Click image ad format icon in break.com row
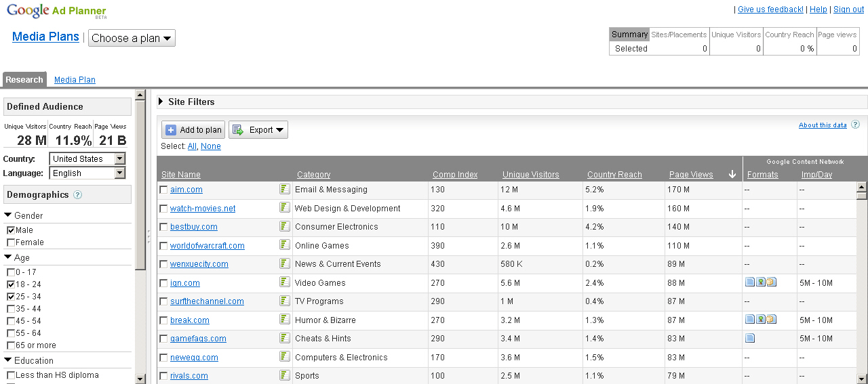868x384 pixels. pos(761,320)
